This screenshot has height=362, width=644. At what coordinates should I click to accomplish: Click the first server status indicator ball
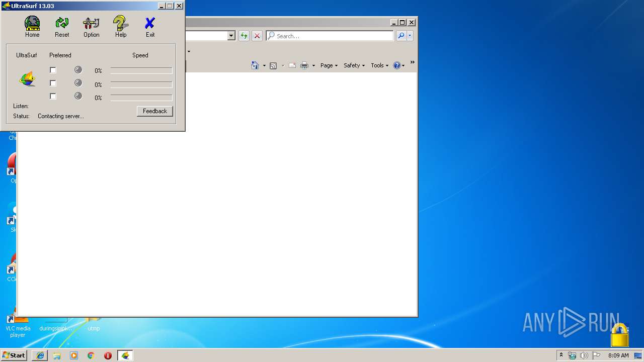tap(78, 70)
